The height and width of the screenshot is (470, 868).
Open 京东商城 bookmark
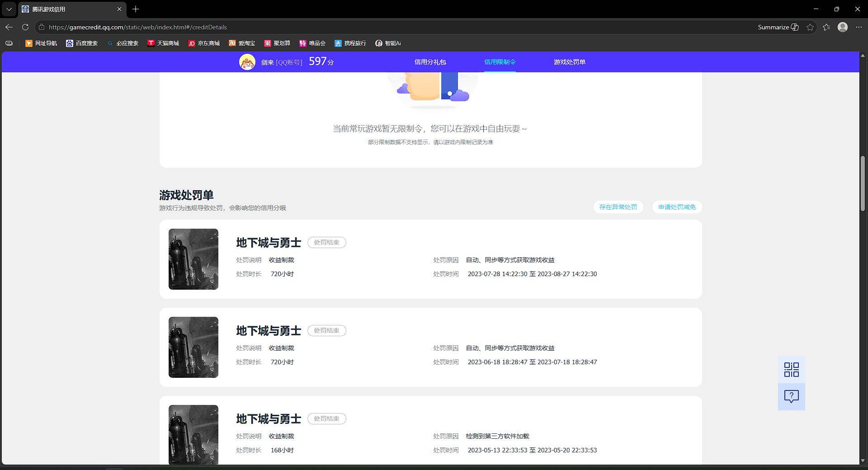click(x=204, y=43)
